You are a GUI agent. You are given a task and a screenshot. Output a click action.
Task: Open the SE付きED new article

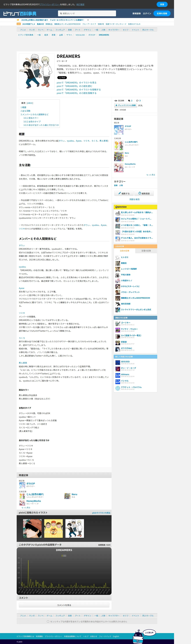tap(125, 361)
